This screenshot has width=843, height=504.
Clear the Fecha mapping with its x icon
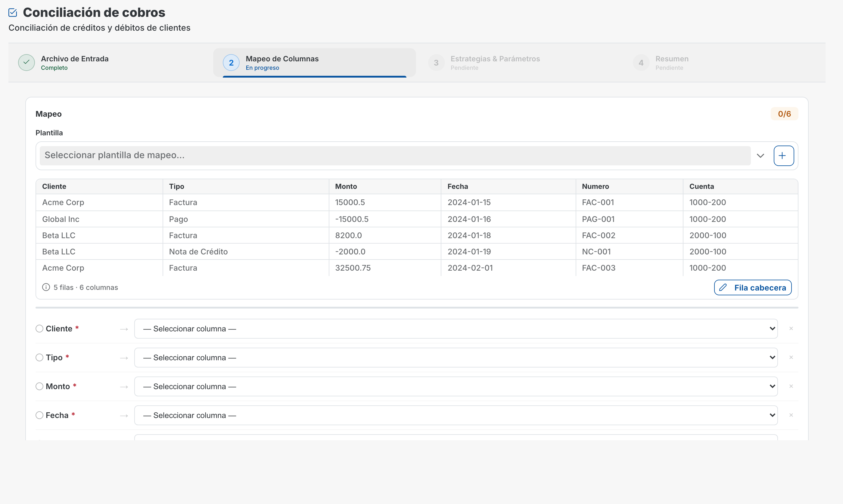pos(791,415)
